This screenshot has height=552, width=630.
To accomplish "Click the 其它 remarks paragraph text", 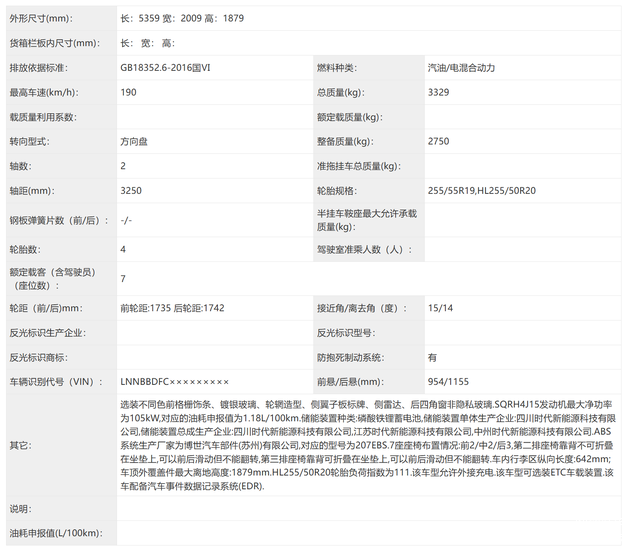I will coord(366,443).
